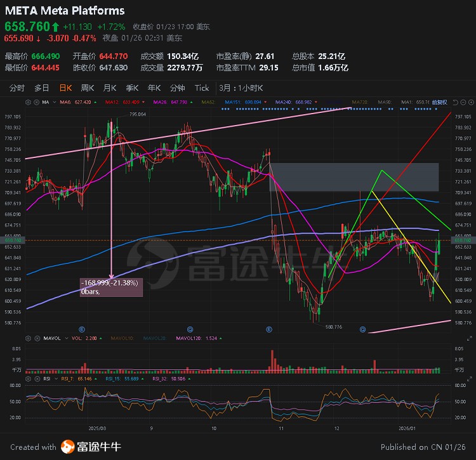476x460 pixels.
Task: Close the RSI indicator panel
Action: coord(37,379)
